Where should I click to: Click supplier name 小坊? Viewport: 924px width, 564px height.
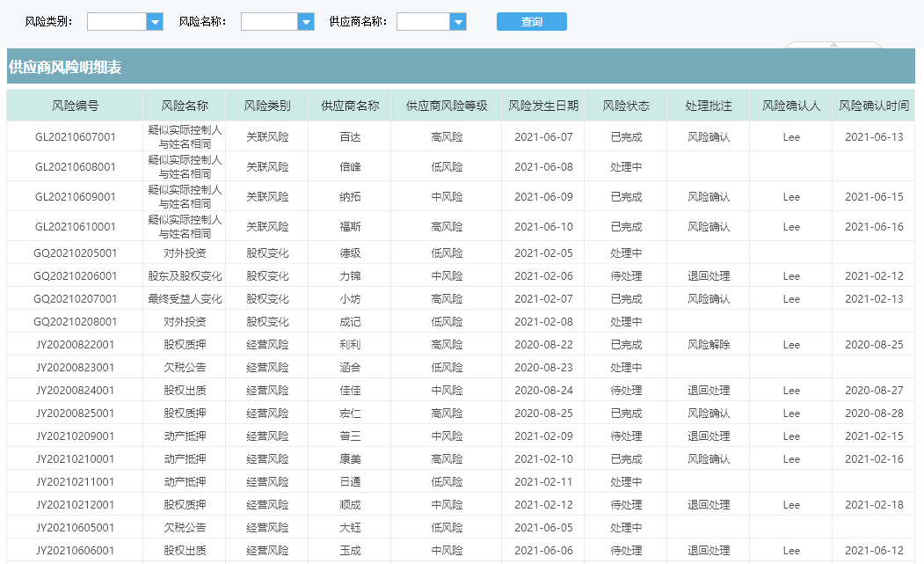coord(350,299)
